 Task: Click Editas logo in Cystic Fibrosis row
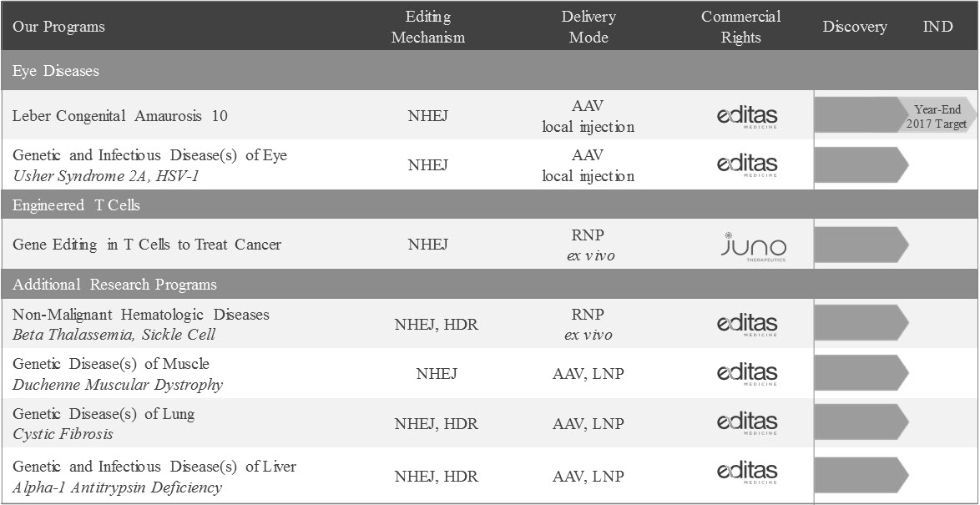click(747, 423)
